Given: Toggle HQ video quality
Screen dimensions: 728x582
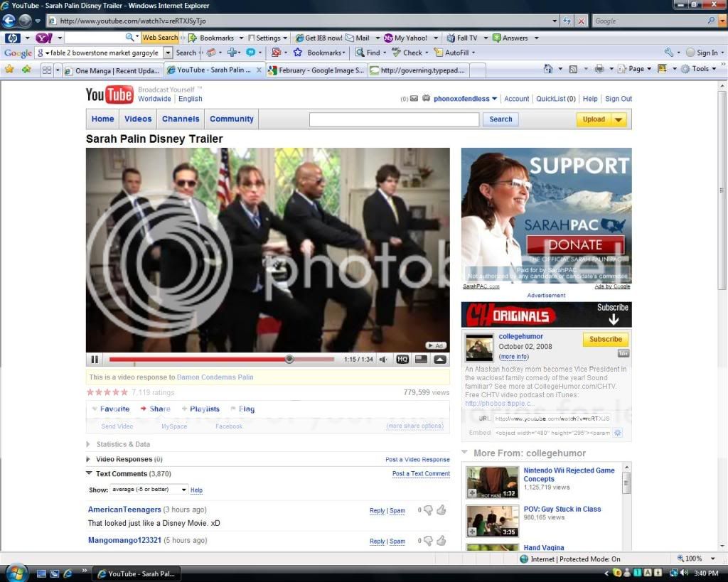Looking at the screenshot, I should click(402, 360).
